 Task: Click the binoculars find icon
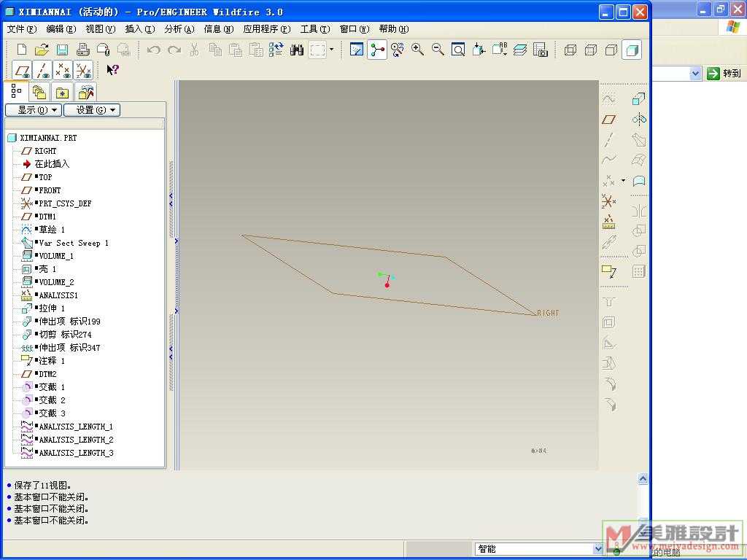(297, 50)
